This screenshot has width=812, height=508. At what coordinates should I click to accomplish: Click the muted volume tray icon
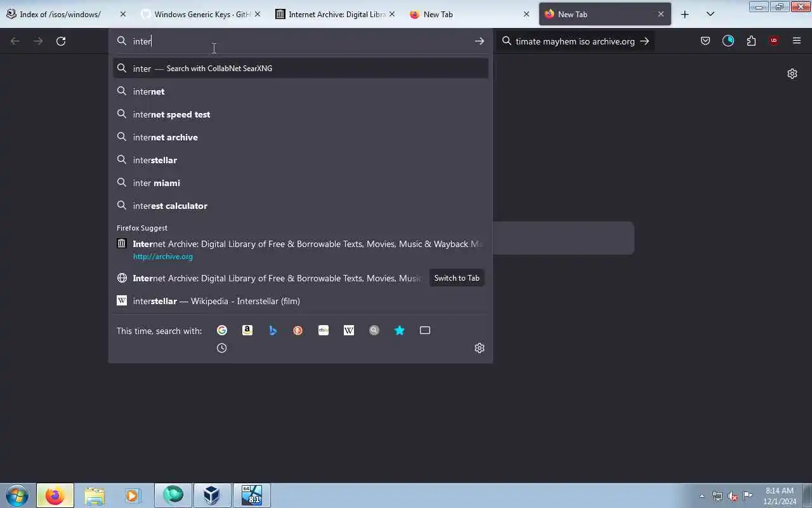733,496
